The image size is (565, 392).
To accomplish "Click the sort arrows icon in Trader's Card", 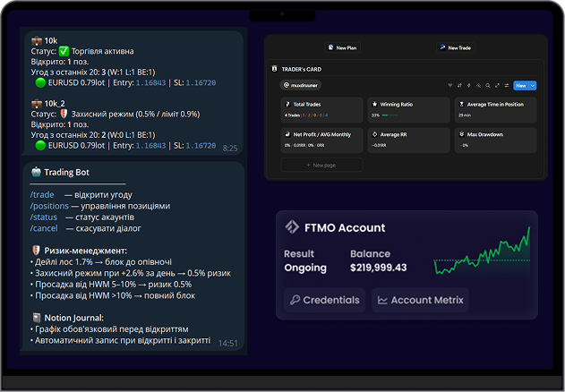I will 459,85.
